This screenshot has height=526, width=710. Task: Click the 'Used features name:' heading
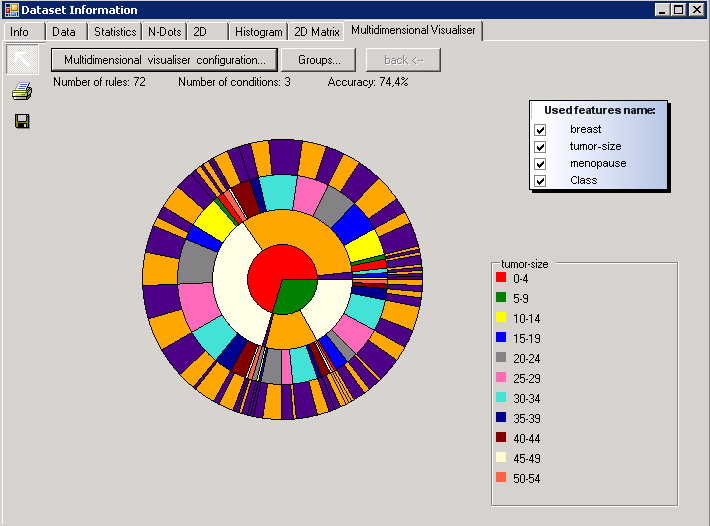tap(600, 110)
